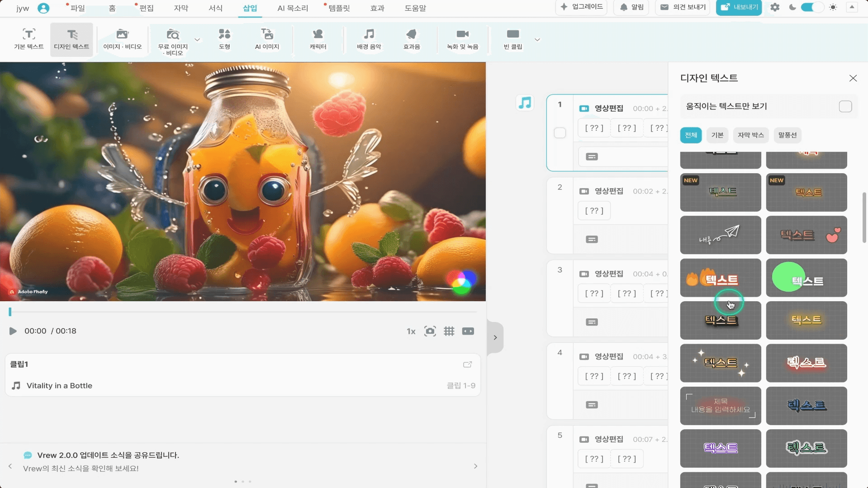Click the 내보내기 button
The image size is (868, 488).
click(739, 7)
